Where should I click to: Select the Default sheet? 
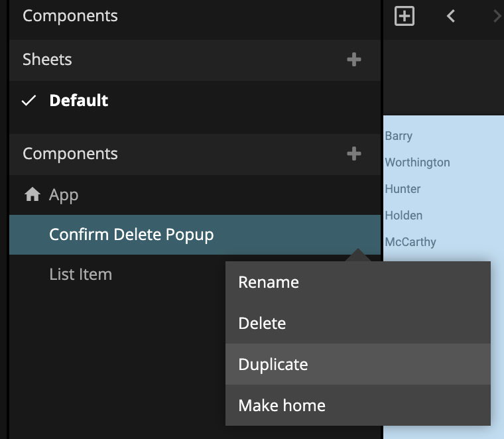pyautogui.click(x=79, y=101)
